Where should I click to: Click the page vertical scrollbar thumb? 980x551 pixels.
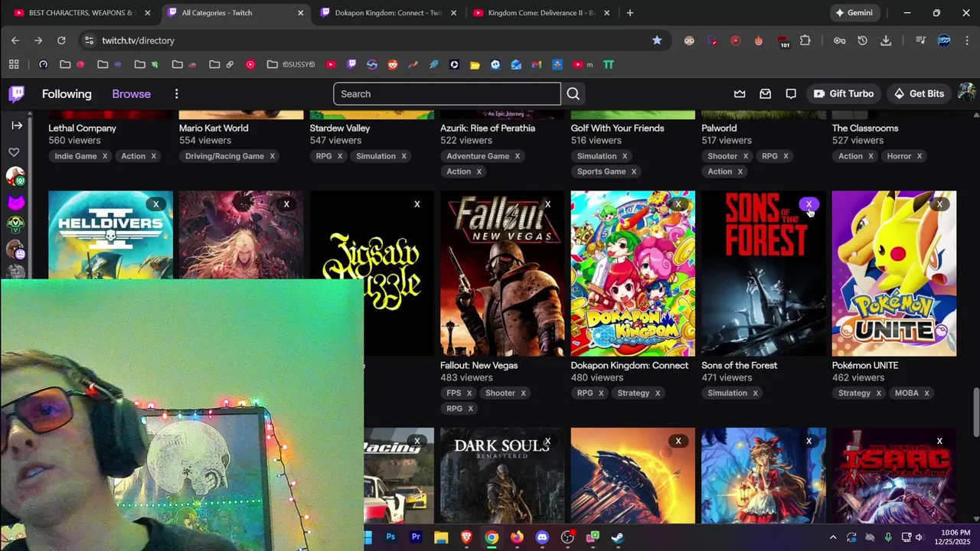click(976, 413)
